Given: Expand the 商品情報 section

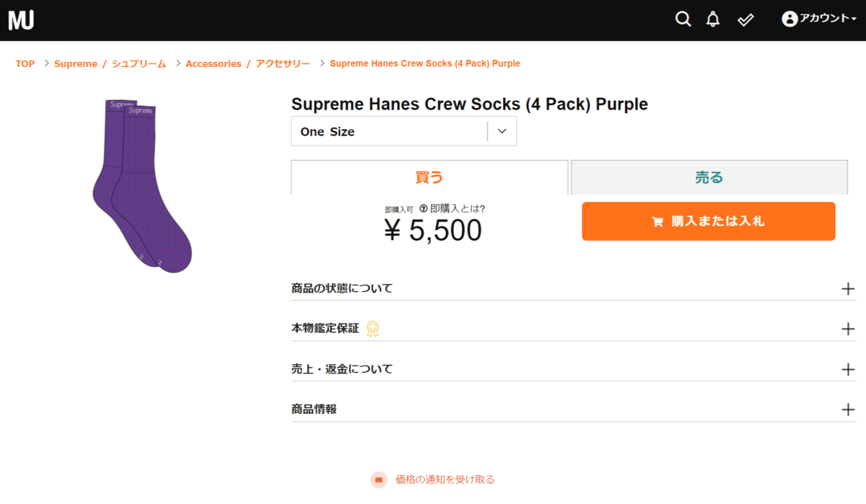Looking at the screenshot, I should coord(848,410).
